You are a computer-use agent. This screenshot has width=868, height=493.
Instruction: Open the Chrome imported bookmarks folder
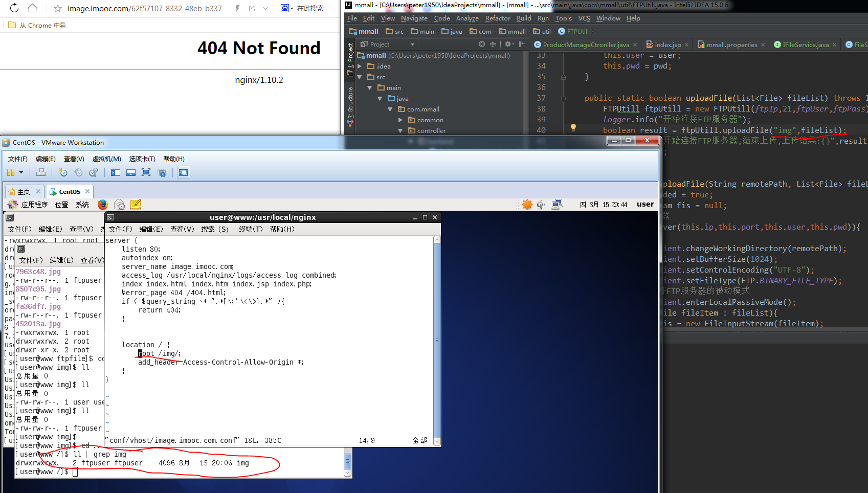[x=37, y=25]
